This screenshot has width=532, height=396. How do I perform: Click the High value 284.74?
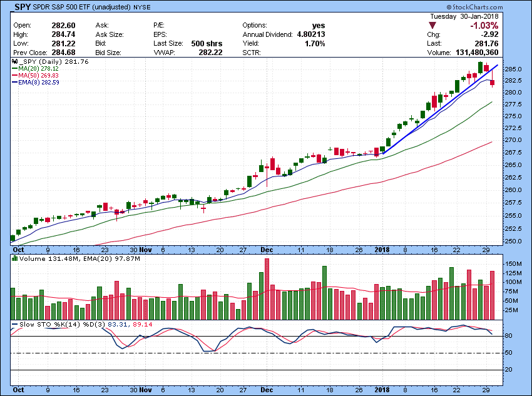click(63, 34)
